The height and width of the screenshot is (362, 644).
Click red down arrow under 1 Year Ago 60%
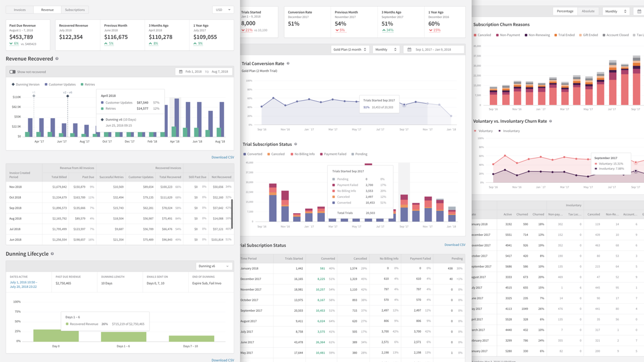430,30
